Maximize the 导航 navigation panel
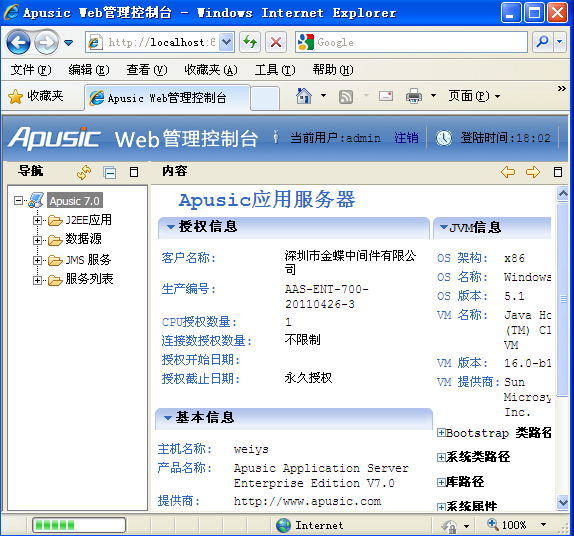 134,172
